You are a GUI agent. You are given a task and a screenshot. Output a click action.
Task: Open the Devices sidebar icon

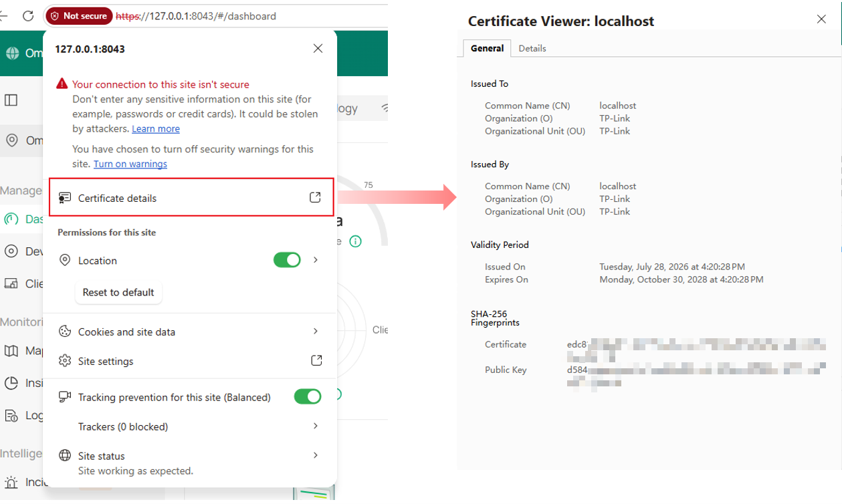(x=11, y=251)
